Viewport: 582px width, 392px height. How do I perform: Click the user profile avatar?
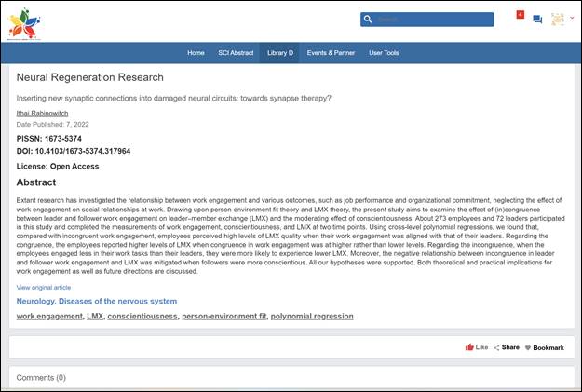[558, 20]
